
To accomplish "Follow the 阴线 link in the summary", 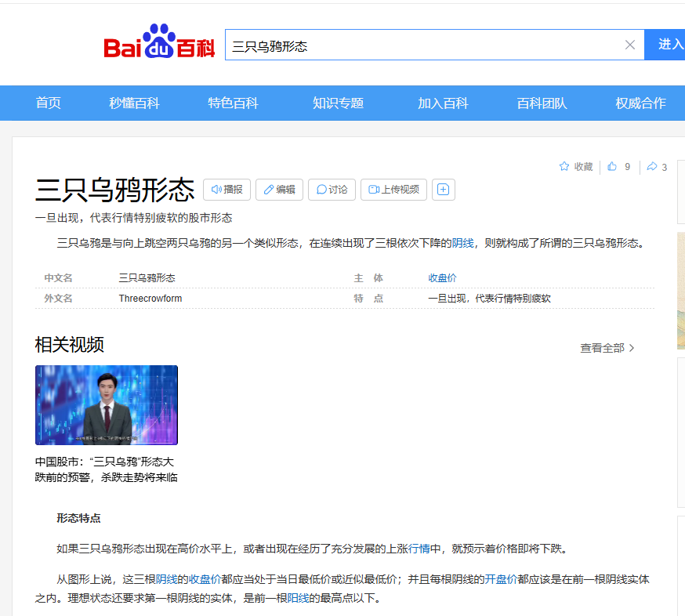I will point(462,243).
